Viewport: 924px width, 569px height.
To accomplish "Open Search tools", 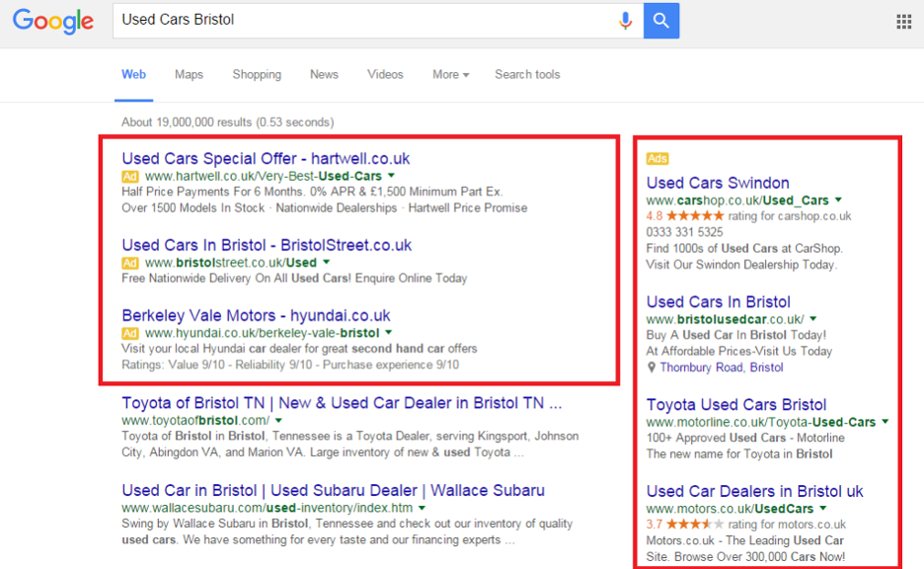I will [527, 74].
